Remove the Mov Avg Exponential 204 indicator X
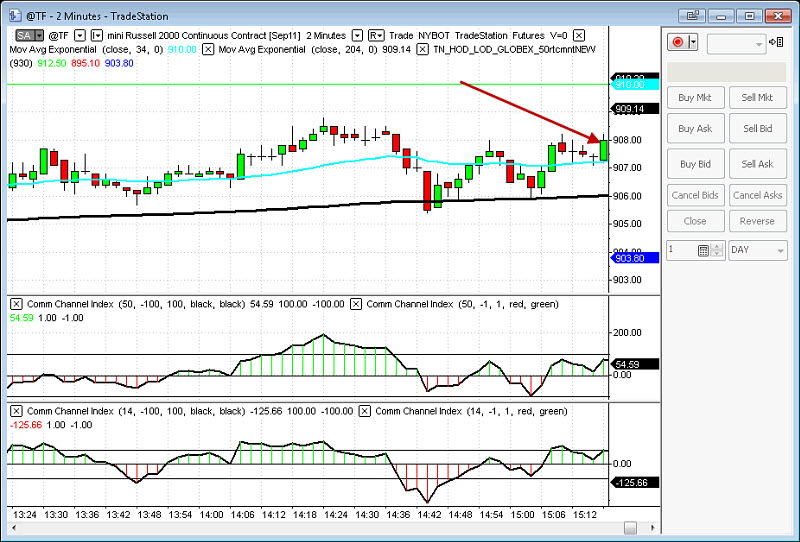This screenshot has height=542, width=800. coord(422,50)
